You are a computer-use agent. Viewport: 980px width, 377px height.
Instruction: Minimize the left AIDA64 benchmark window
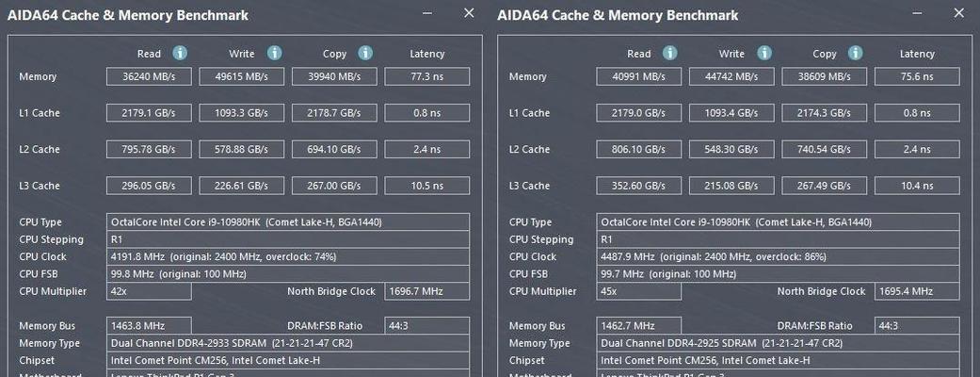pyautogui.click(x=427, y=13)
